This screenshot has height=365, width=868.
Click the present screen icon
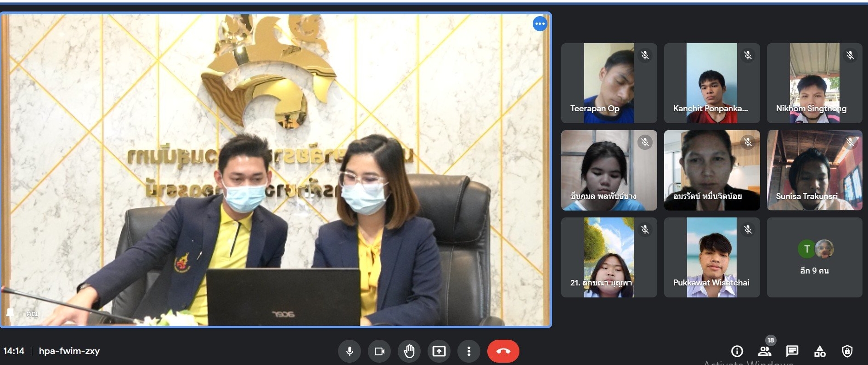tap(439, 351)
